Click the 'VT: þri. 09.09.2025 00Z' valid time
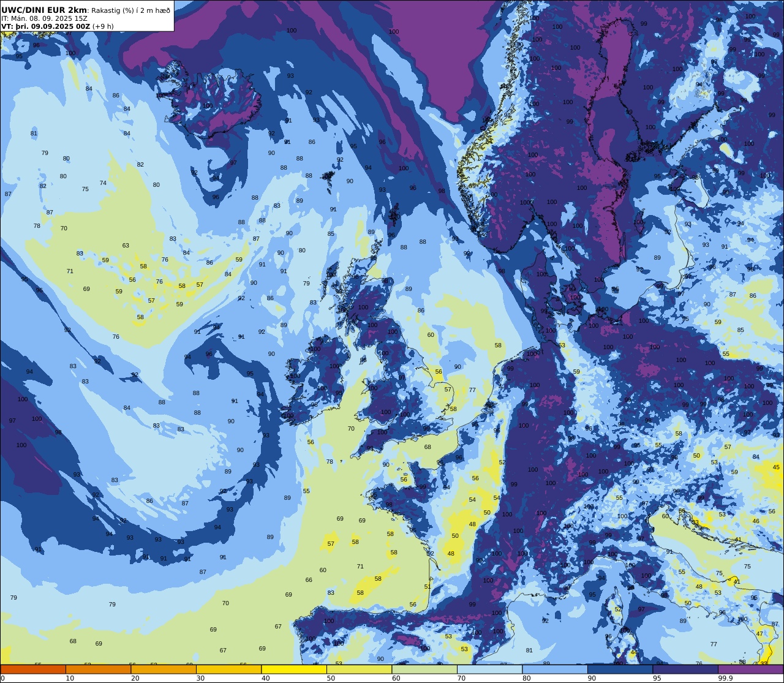784x683 pixels. coord(46,26)
